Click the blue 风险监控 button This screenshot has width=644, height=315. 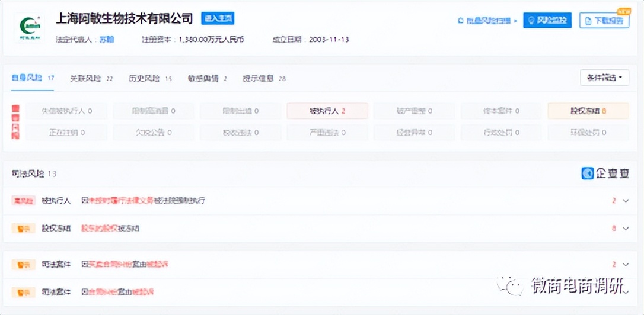click(x=547, y=21)
